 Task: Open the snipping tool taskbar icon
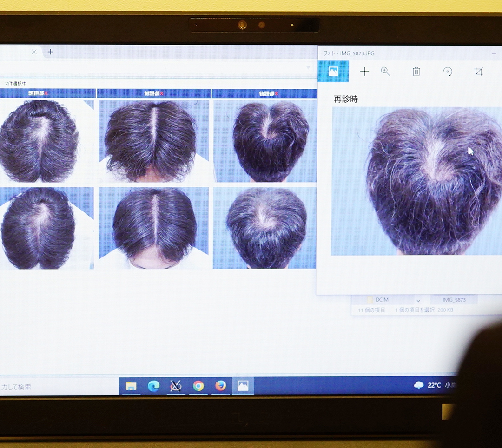(x=176, y=386)
